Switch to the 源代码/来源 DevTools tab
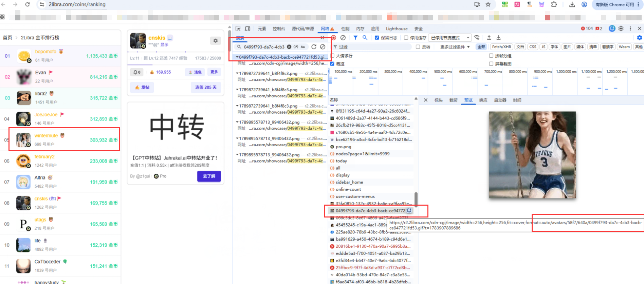The image size is (644, 284). pyautogui.click(x=303, y=29)
